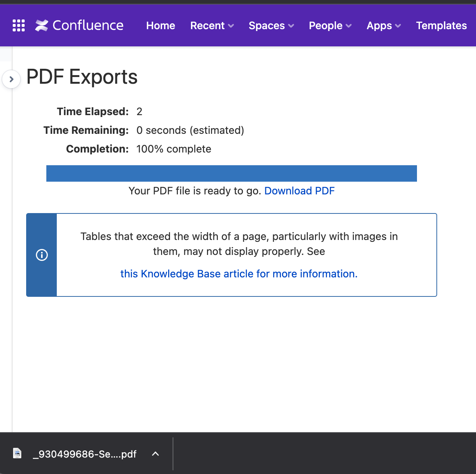Open the Templates menu item
Image resolution: width=476 pixels, height=474 pixels.
tap(441, 26)
